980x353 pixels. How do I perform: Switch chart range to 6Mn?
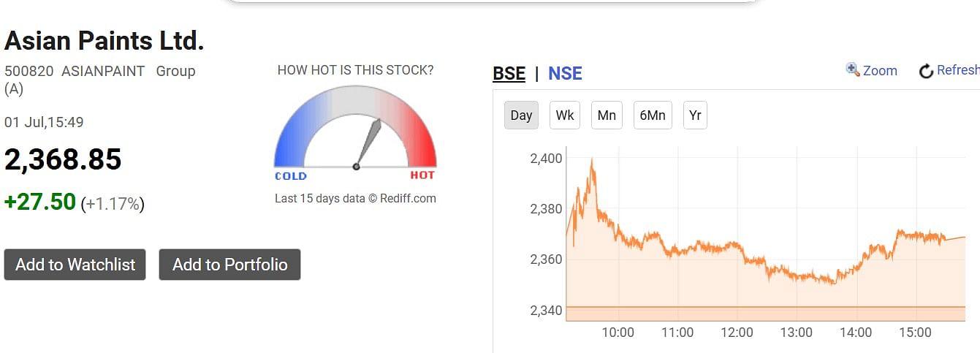click(x=653, y=115)
